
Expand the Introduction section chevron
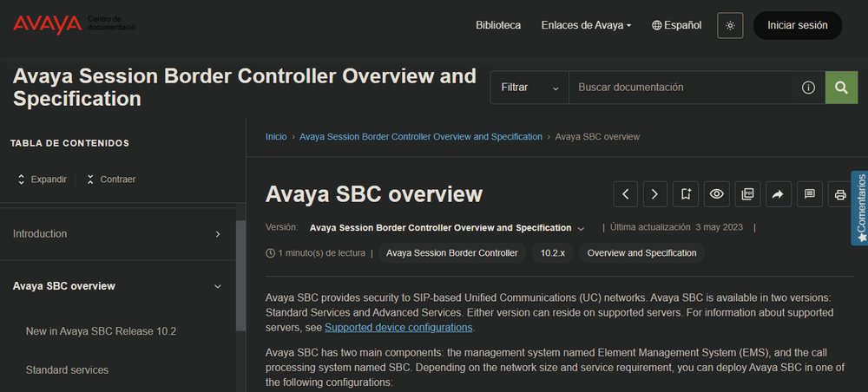218,234
